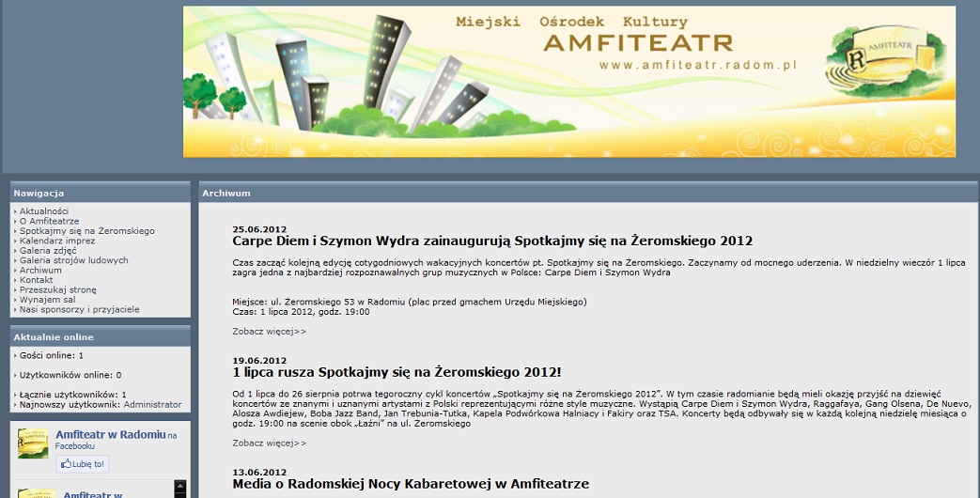This screenshot has width=980, height=498.
Task: Click the Facebook page profile thumbnail
Action: [x=33, y=444]
